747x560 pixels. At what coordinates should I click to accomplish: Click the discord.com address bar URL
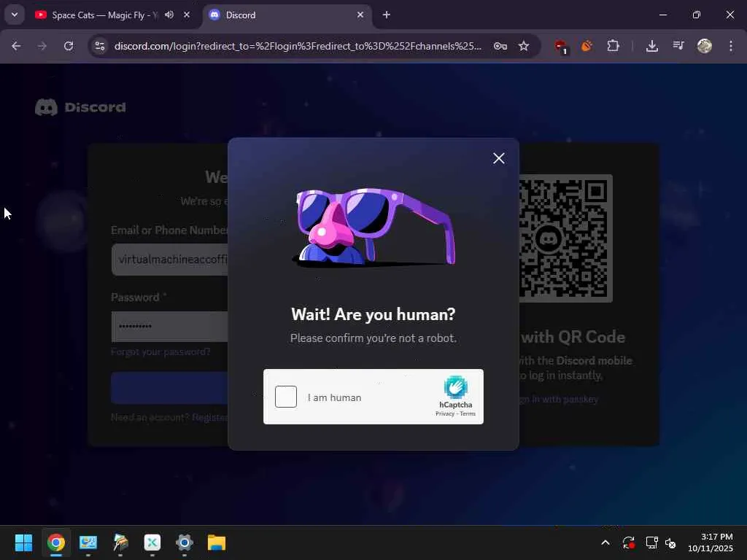click(298, 46)
